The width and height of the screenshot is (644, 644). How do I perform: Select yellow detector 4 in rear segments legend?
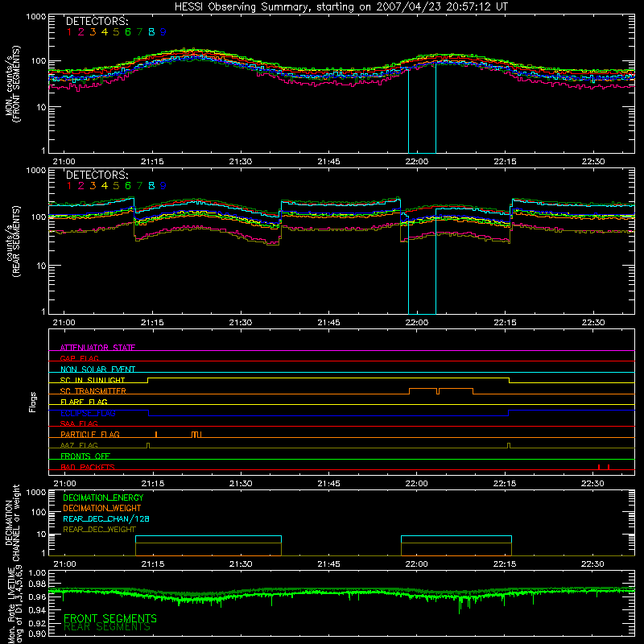pyautogui.click(x=105, y=186)
